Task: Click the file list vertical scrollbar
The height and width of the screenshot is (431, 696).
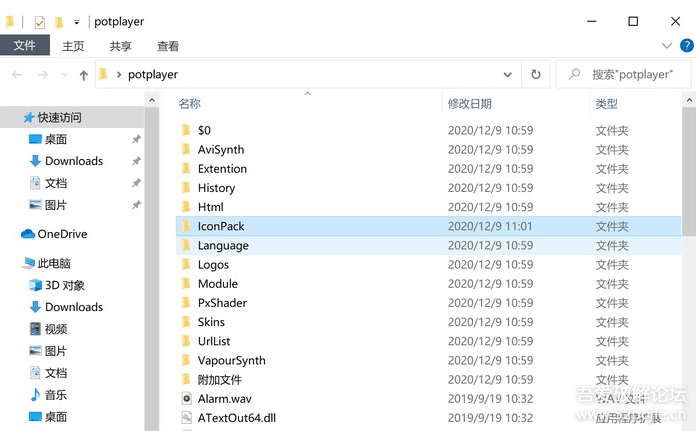Action: 688,250
